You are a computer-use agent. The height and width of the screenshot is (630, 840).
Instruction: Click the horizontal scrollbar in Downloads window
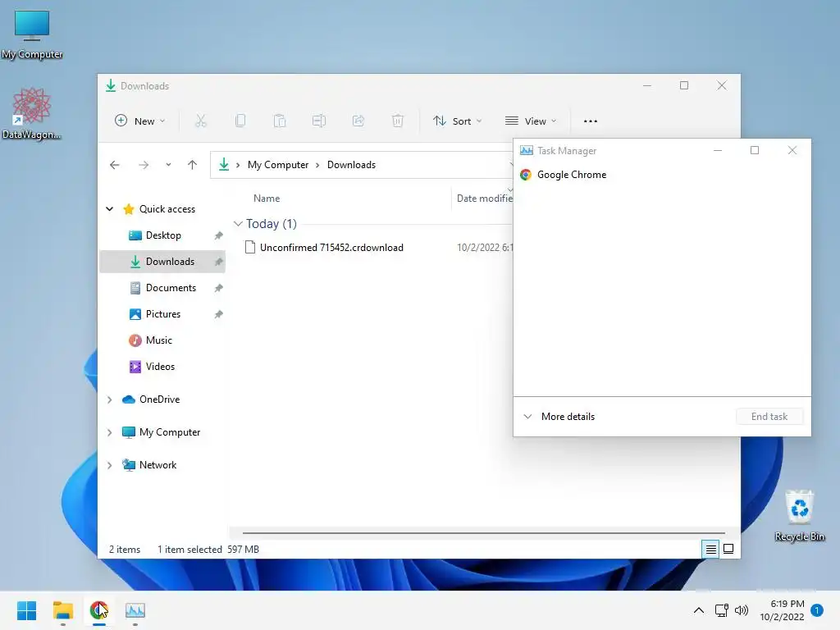(483, 533)
